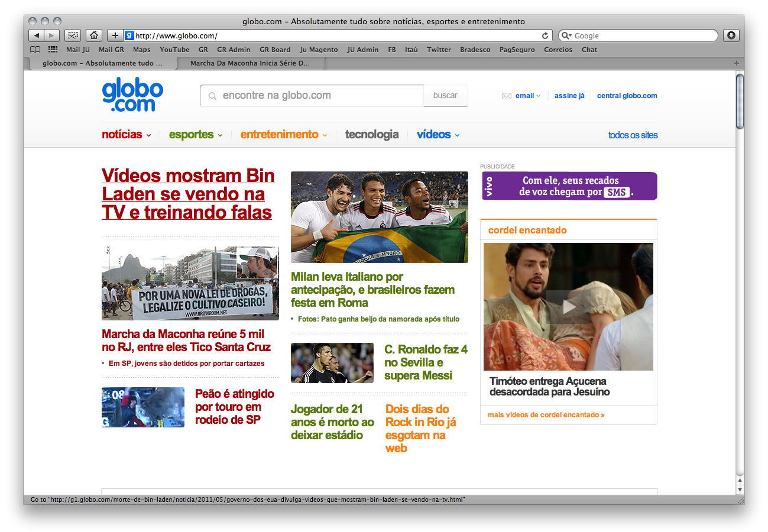Click the buscar button

point(445,96)
